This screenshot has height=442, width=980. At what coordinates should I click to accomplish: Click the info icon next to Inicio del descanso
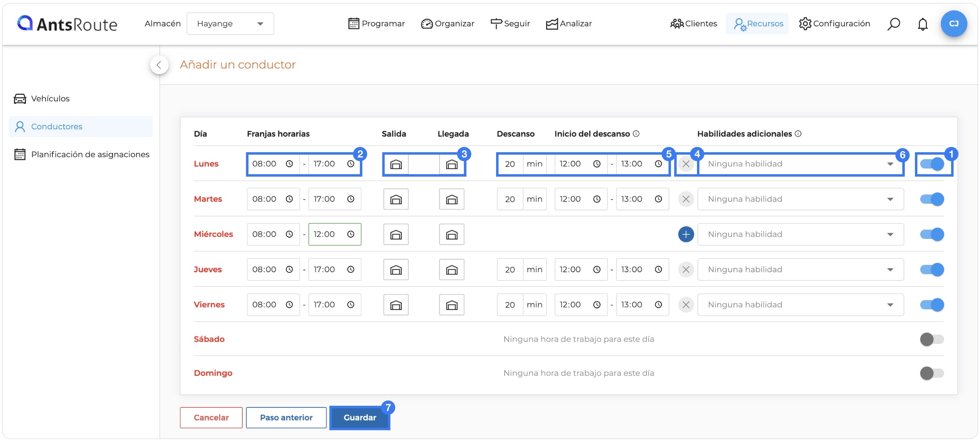(636, 133)
